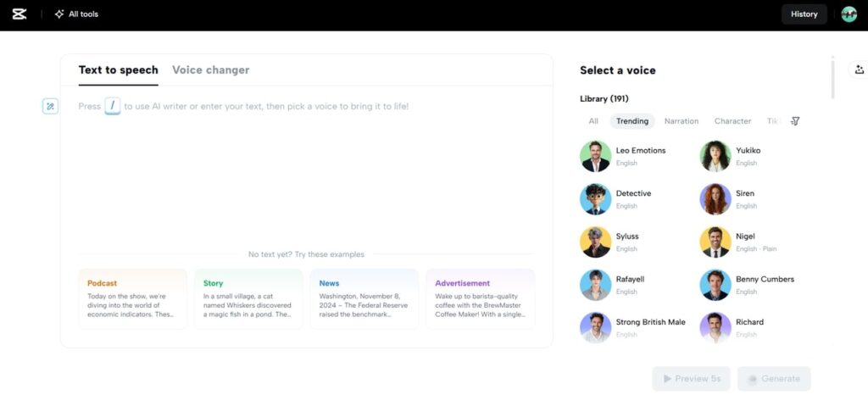Filter voices by Character category

tap(732, 121)
